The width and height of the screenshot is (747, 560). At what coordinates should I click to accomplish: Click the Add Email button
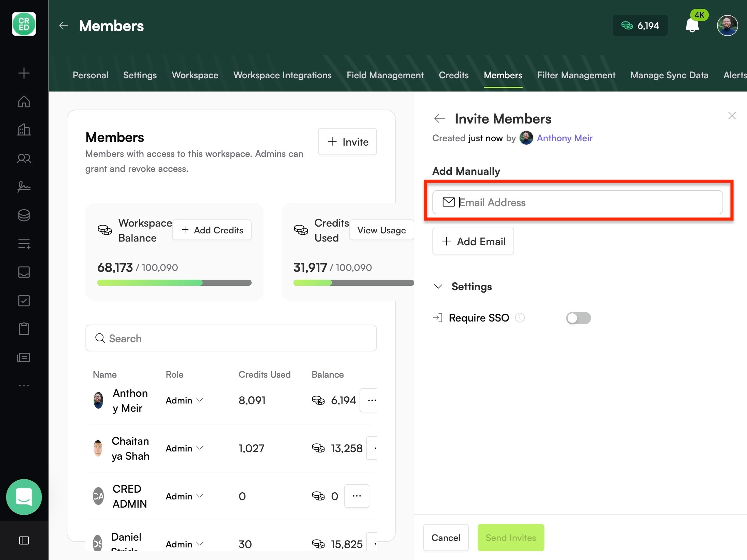click(473, 241)
